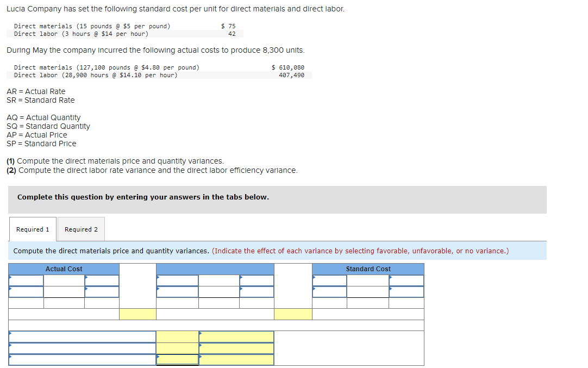Open second-row right dropdown in unlabeled middle section

click(x=257, y=292)
